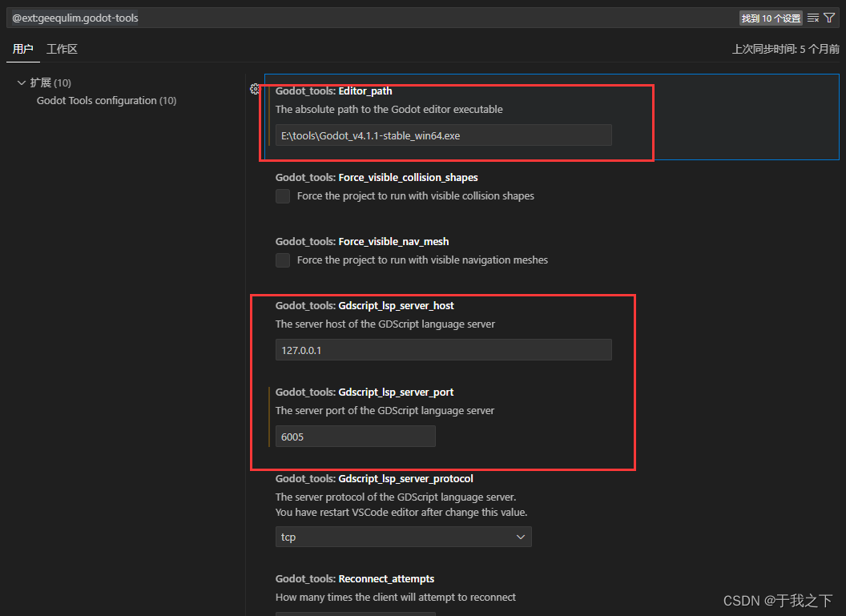Screen dimensions: 846x616
Task: Check the Force_visible_nav_mesh box
Action: click(x=283, y=260)
